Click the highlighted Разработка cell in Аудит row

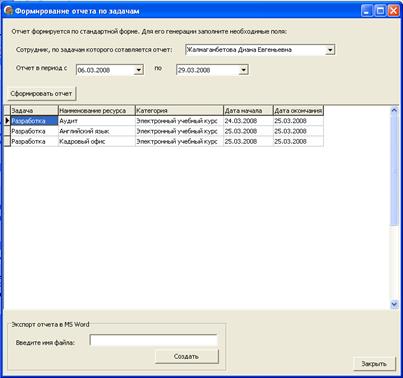pyautogui.click(x=34, y=121)
